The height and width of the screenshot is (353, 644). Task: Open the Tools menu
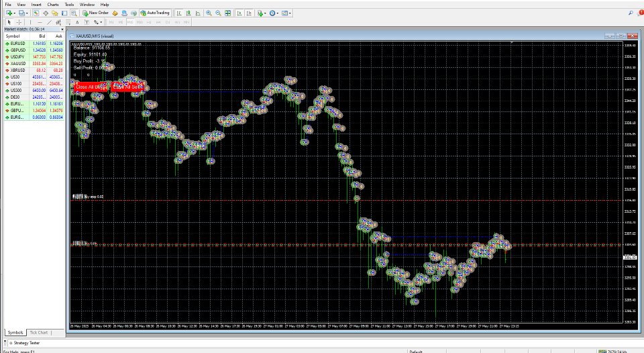tap(69, 5)
